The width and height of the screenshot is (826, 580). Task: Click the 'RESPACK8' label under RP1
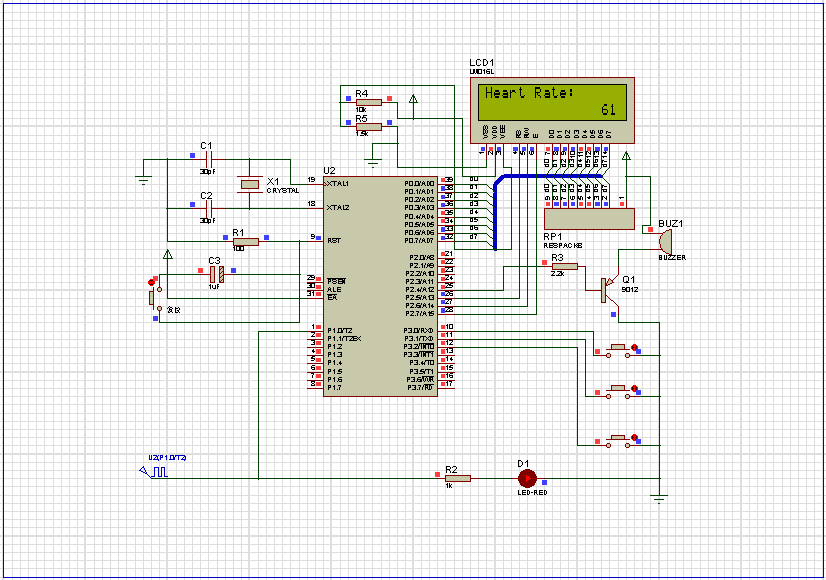[x=563, y=246]
